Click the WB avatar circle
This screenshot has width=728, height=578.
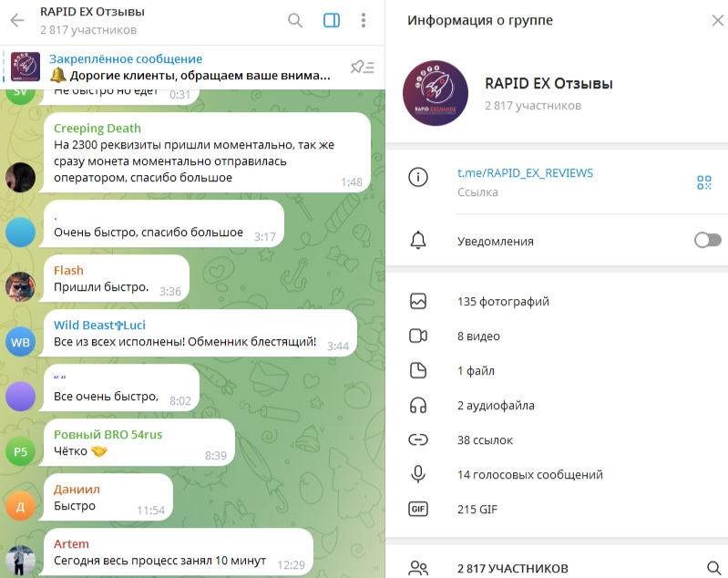click(x=20, y=342)
